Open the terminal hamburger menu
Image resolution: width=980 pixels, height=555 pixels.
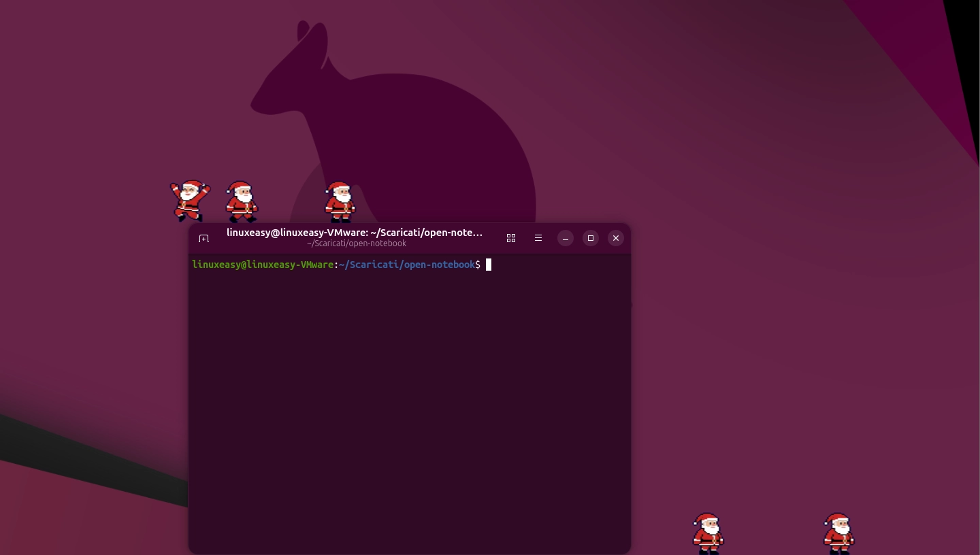538,238
